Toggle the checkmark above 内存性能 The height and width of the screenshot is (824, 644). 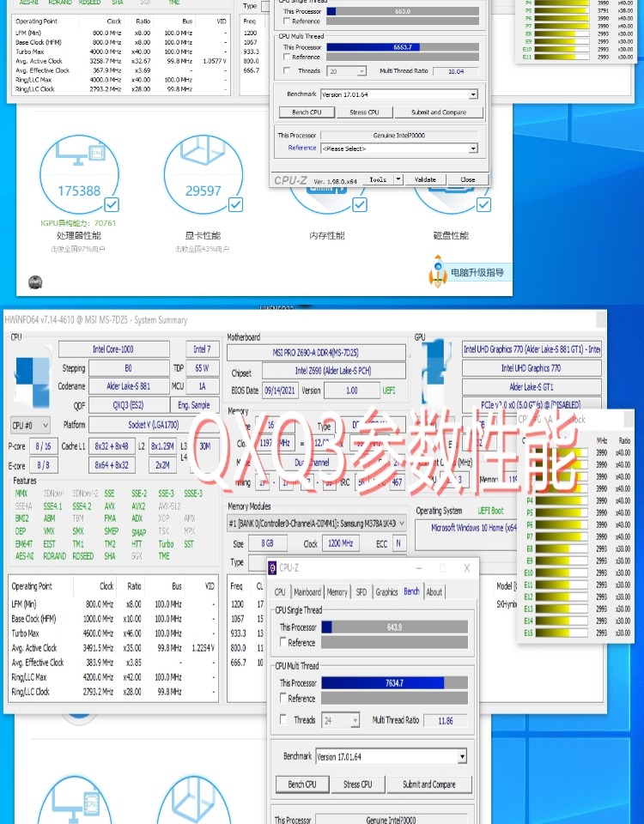(360, 204)
